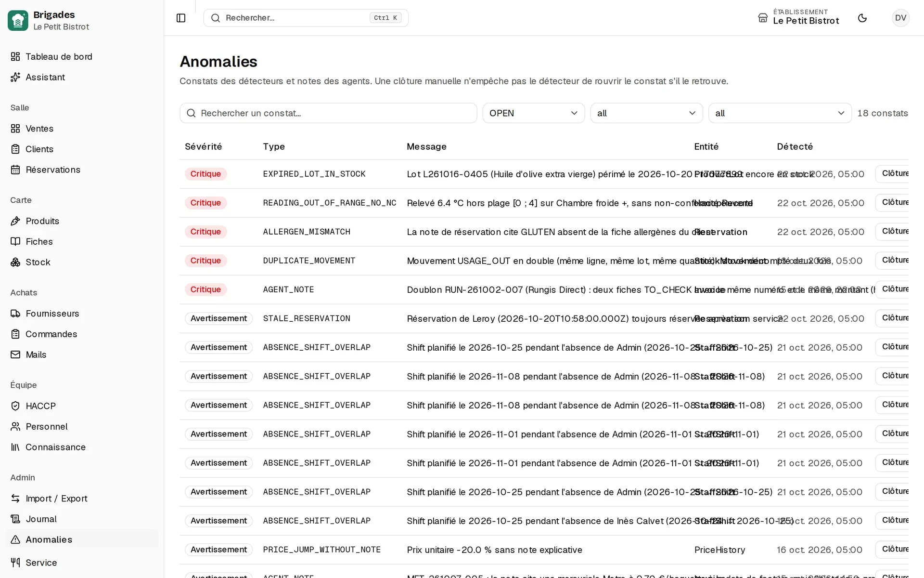Click the Fournisseurs truck icon
This screenshot has width=924, height=578.
coord(15,314)
